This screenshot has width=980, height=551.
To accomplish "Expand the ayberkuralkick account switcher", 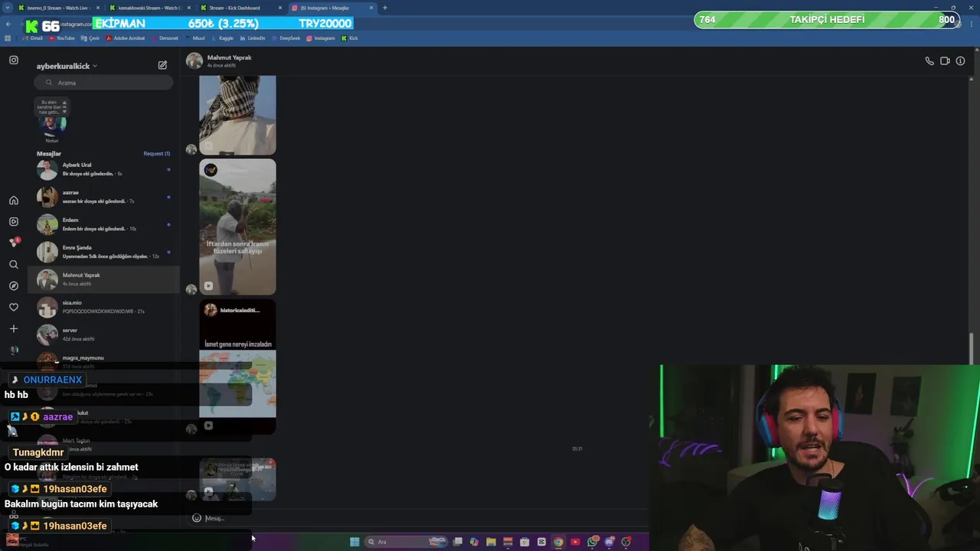I will (x=67, y=66).
